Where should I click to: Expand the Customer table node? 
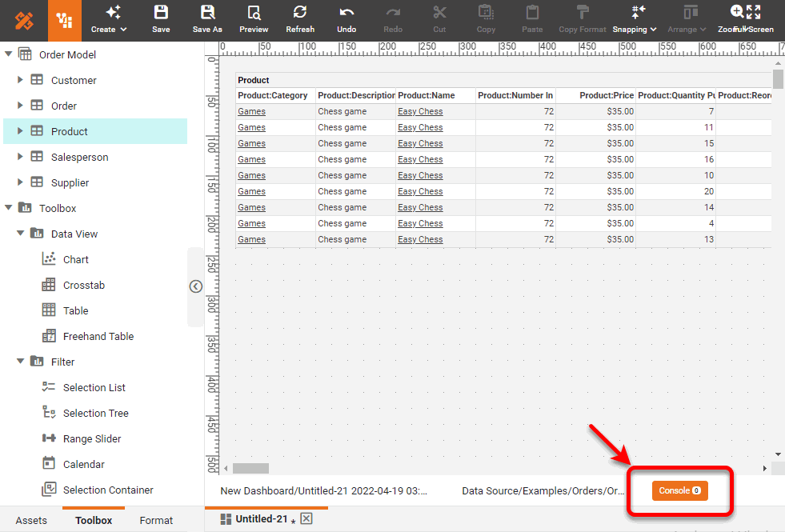point(21,80)
